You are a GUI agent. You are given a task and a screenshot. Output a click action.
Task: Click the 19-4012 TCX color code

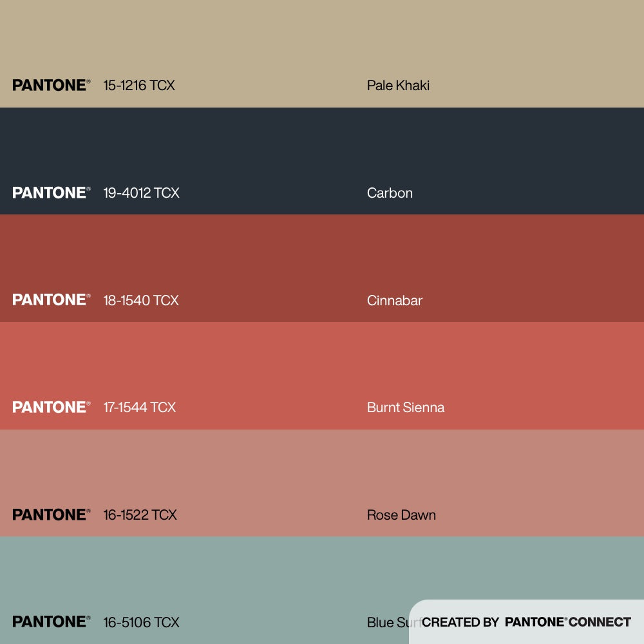pyautogui.click(x=141, y=193)
